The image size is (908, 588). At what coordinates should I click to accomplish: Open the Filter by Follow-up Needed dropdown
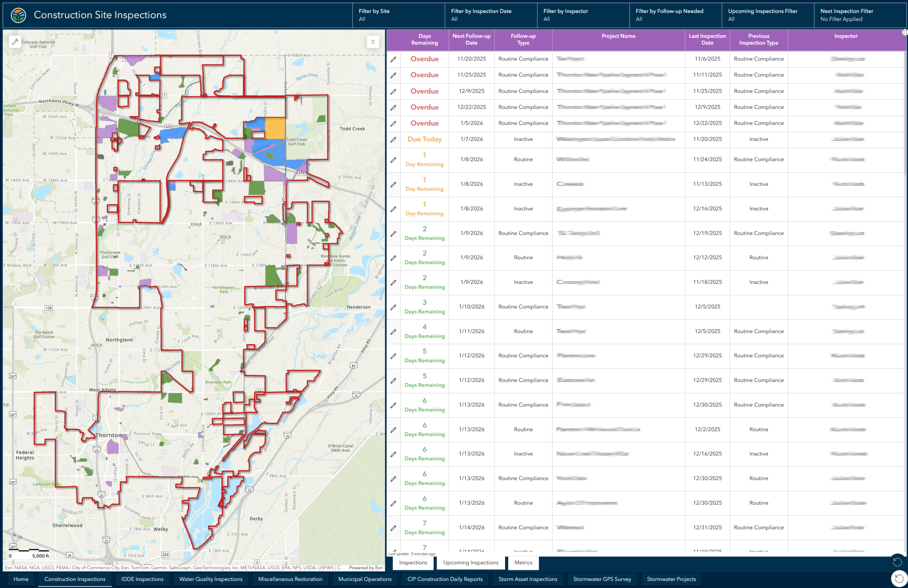[675, 15]
